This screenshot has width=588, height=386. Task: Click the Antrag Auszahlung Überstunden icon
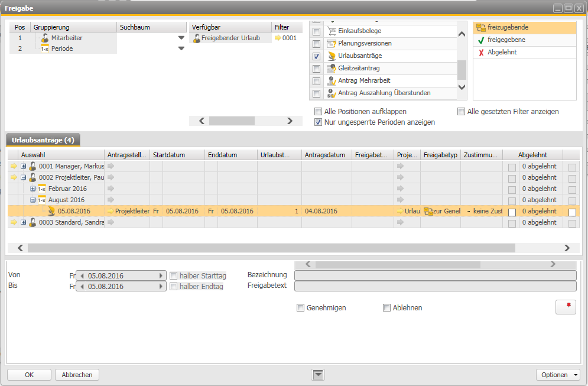point(332,93)
